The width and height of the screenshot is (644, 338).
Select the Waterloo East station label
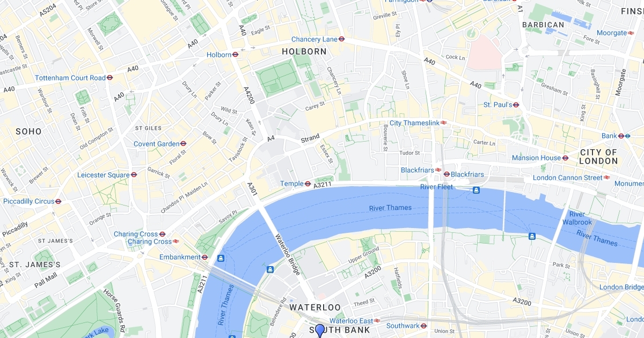pyautogui.click(x=351, y=321)
